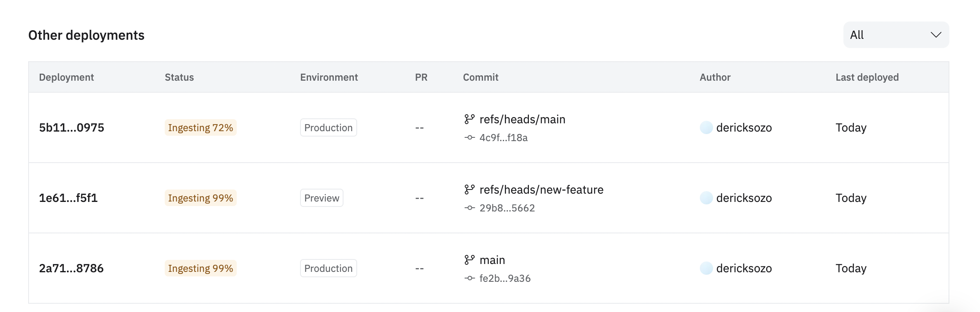Open deployment 2a71...8786
Image resolution: width=980 pixels, height=312 pixels.
(71, 268)
